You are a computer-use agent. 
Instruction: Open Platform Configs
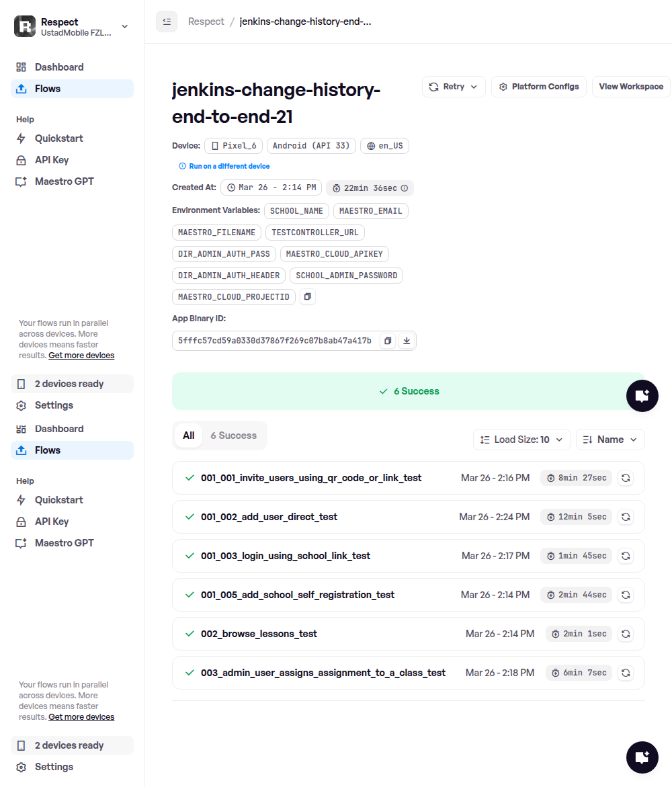539,87
